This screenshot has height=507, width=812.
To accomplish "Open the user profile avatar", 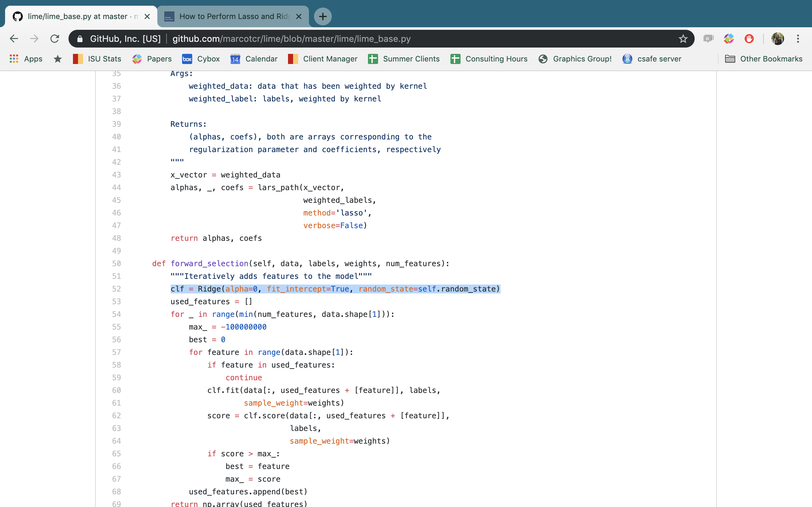I will (777, 39).
